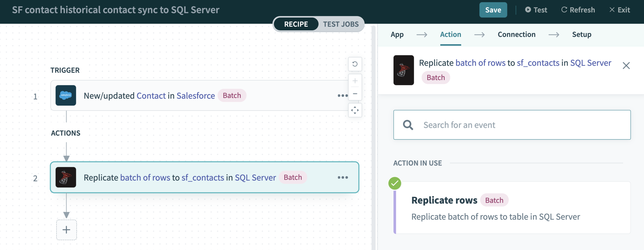644x250 pixels.
Task: Open the SQL Server action step options menu
Action: coord(343,177)
